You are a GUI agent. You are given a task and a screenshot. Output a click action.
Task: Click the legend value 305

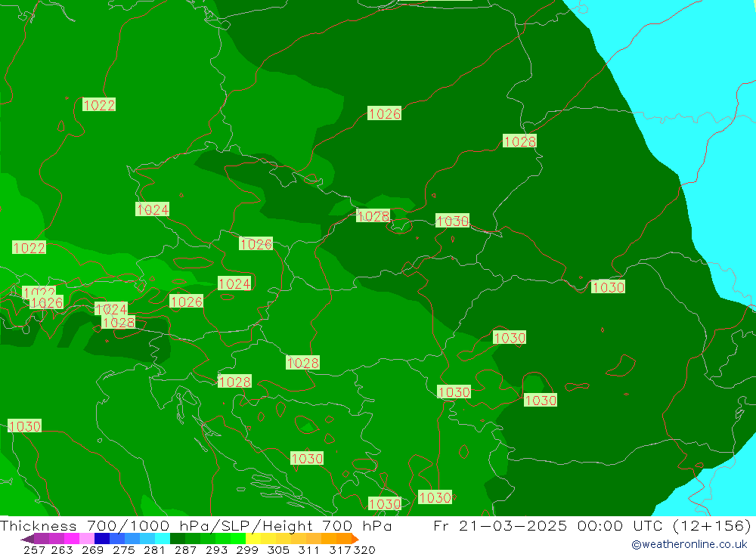click(278, 549)
